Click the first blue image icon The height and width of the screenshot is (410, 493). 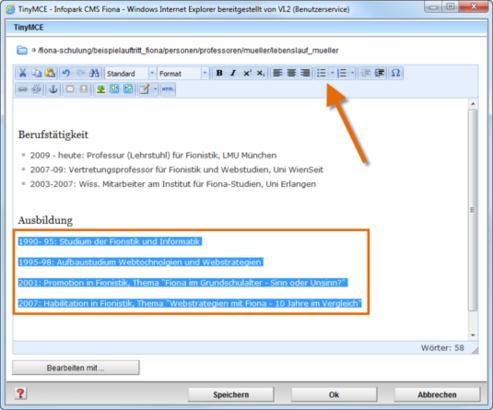(x=114, y=89)
